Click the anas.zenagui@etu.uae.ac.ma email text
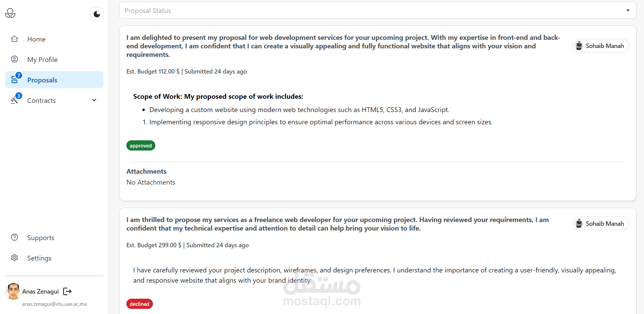The image size is (644, 314). (x=54, y=304)
